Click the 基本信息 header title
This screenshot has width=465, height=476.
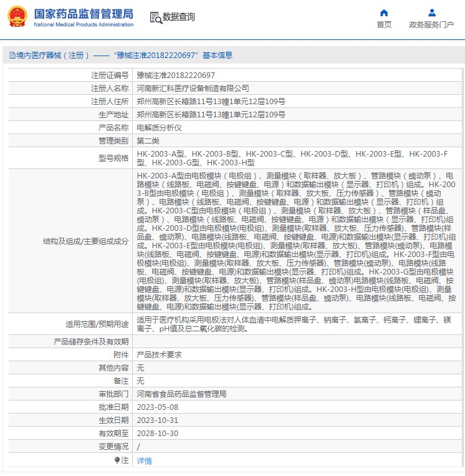(217, 56)
